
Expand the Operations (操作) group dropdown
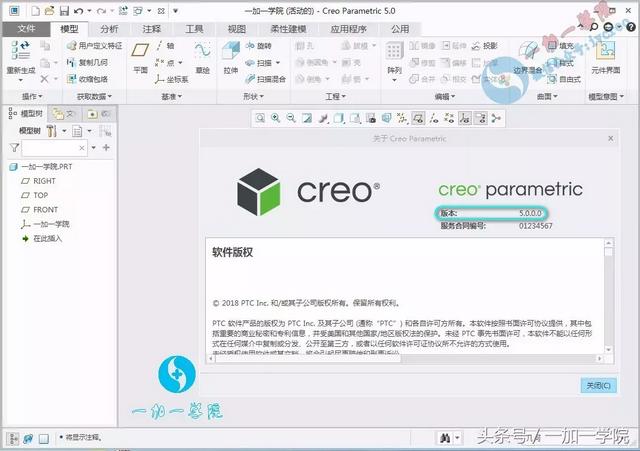point(31,96)
